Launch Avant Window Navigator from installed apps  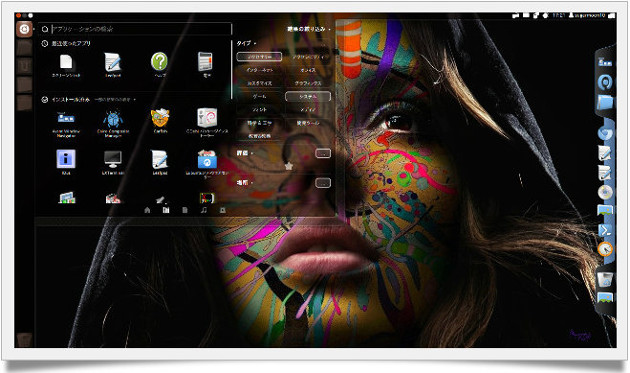[66, 118]
